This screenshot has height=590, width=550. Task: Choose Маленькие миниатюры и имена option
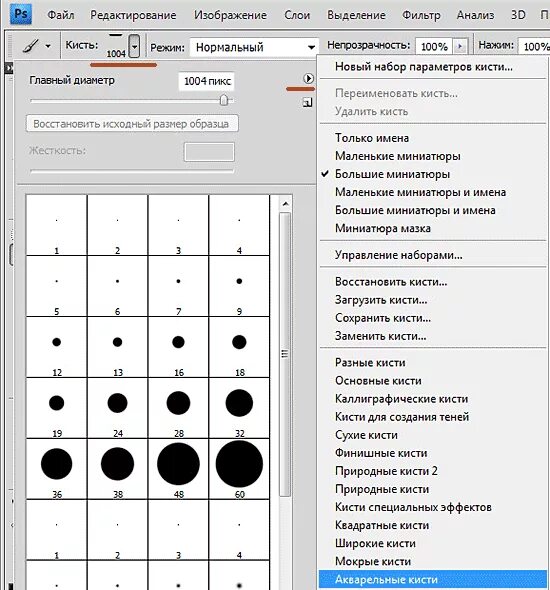(x=420, y=192)
